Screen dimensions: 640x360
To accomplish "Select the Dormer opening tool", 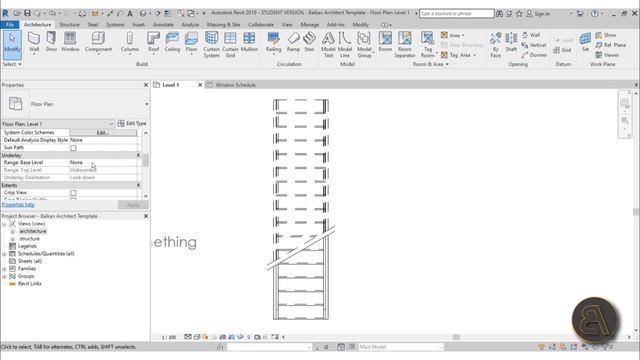I will 534,55.
